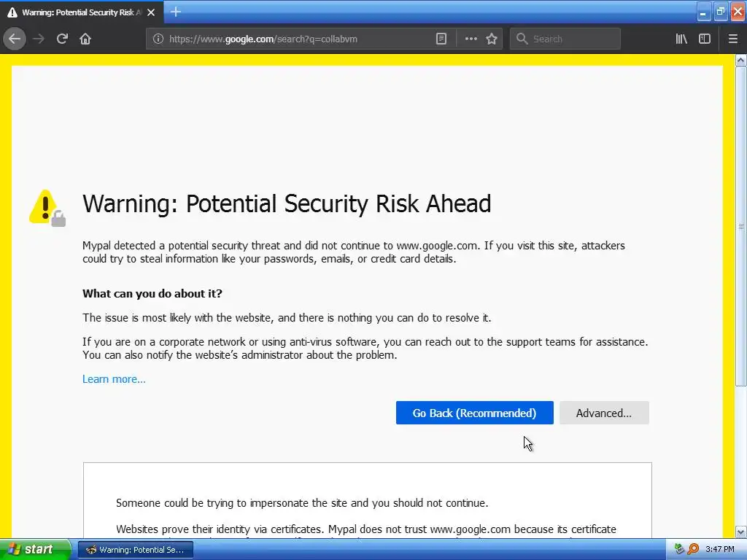Screen dimensions: 747x560
Task: Click the orange magnifier system tray icon
Action: pos(693,549)
